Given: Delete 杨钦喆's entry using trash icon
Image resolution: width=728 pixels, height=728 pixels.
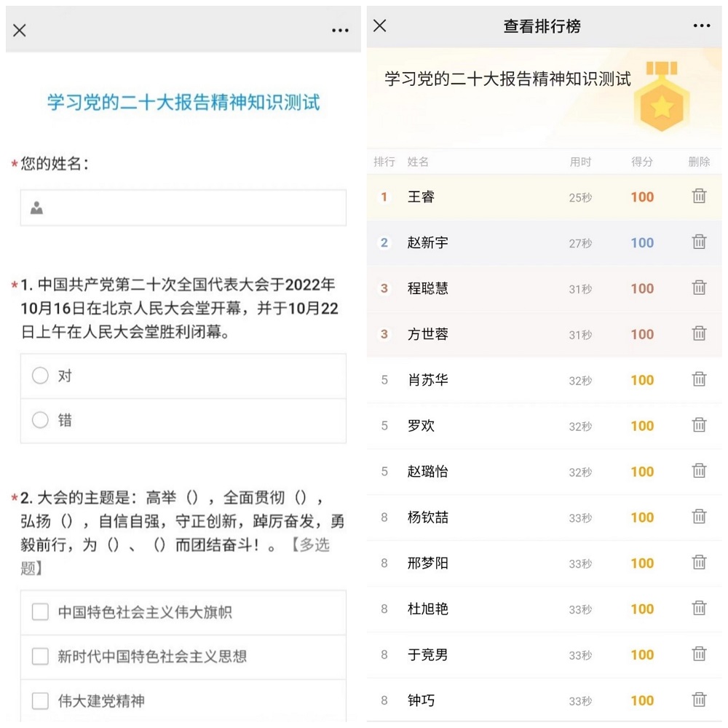Looking at the screenshot, I should [x=699, y=517].
